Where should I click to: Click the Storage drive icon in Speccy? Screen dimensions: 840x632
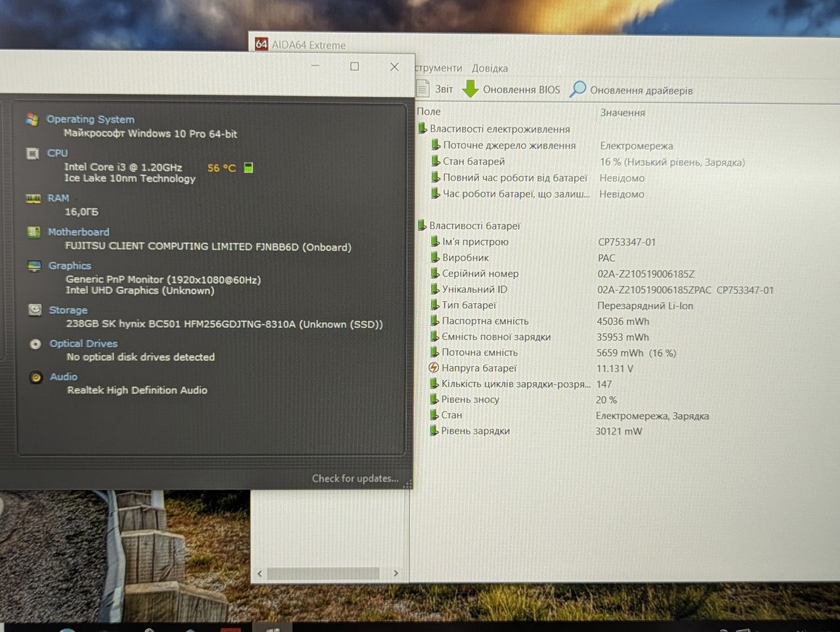[x=35, y=310]
